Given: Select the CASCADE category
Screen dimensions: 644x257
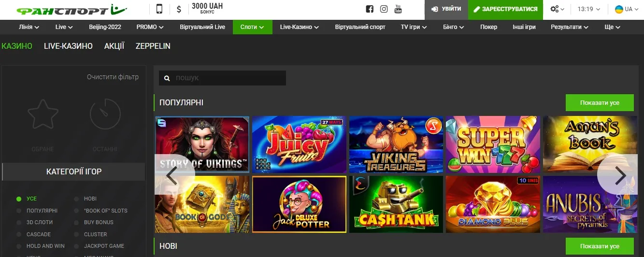Looking at the screenshot, I should (33, 234).
